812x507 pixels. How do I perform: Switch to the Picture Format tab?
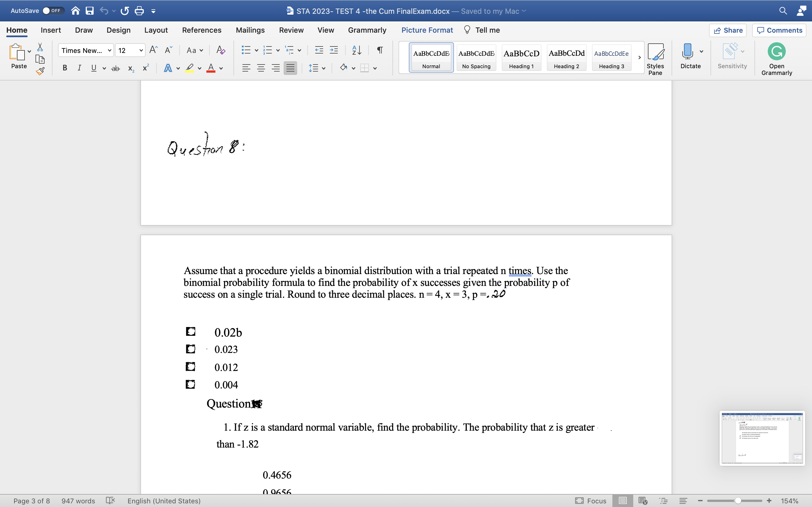tap(427, 30)
